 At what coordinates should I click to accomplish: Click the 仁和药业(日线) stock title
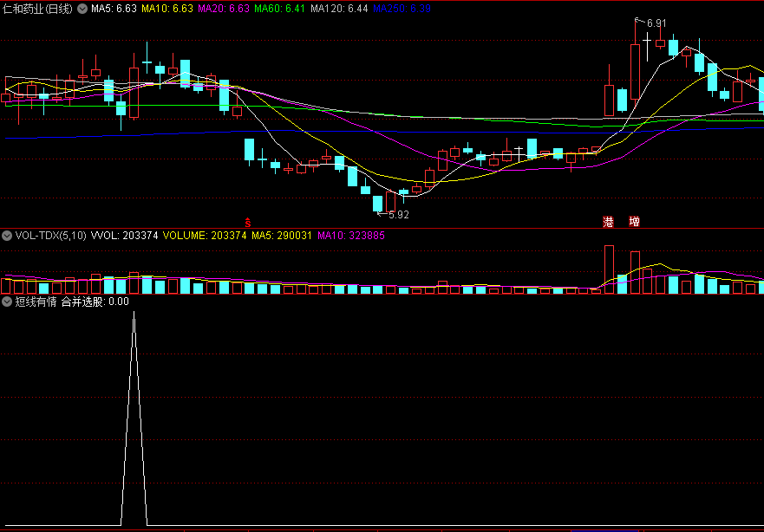(x=37, y=9)
